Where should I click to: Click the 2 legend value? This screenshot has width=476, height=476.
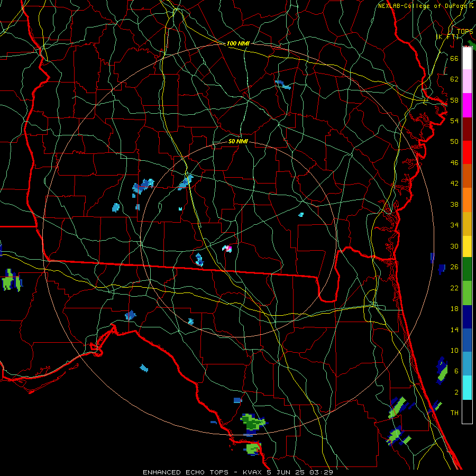[456, 392]
